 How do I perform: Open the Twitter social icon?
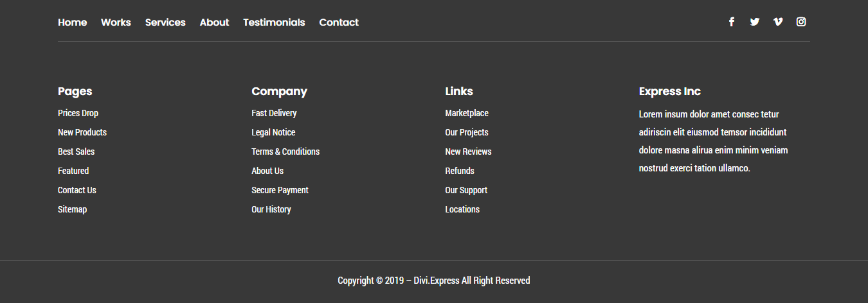755,22
